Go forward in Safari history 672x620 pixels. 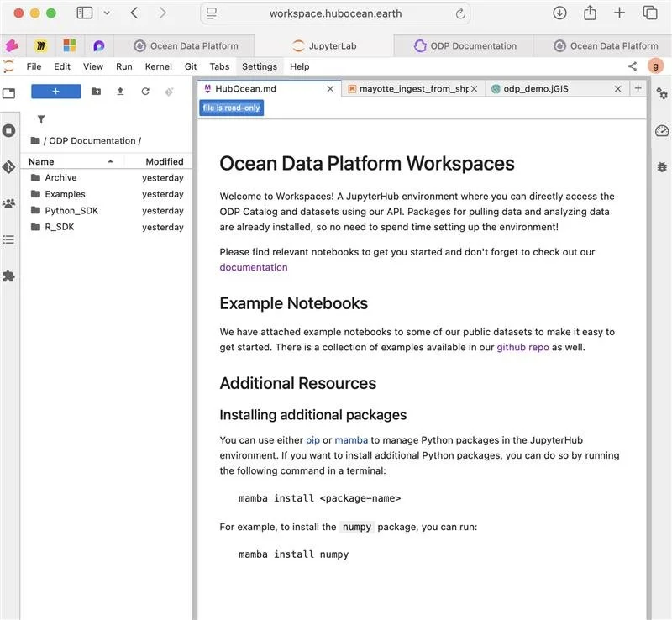coord(162,13)
